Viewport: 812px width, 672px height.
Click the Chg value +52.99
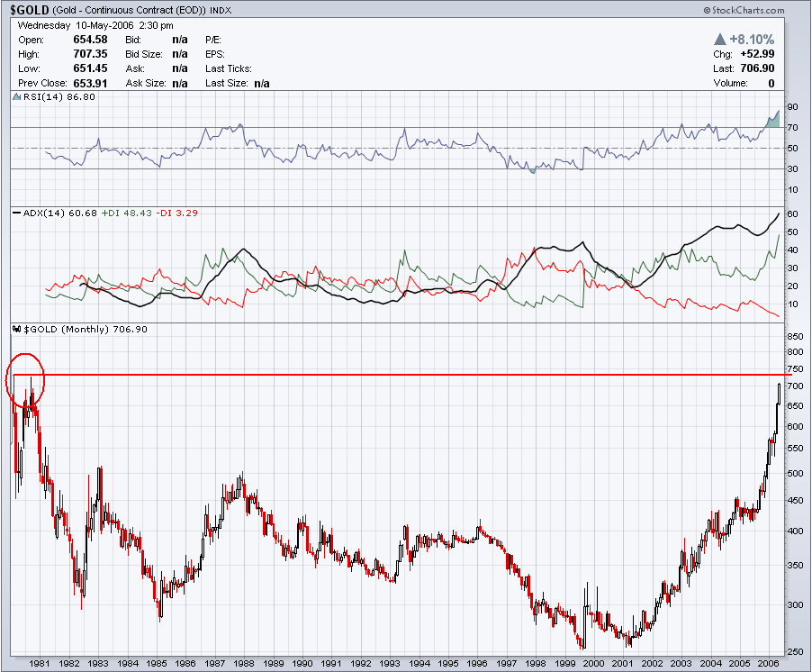tap(757, 54)
